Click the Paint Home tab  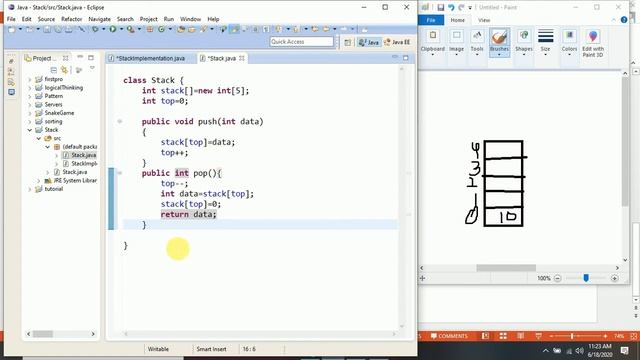pyautogui.click(x=457, y=20)
